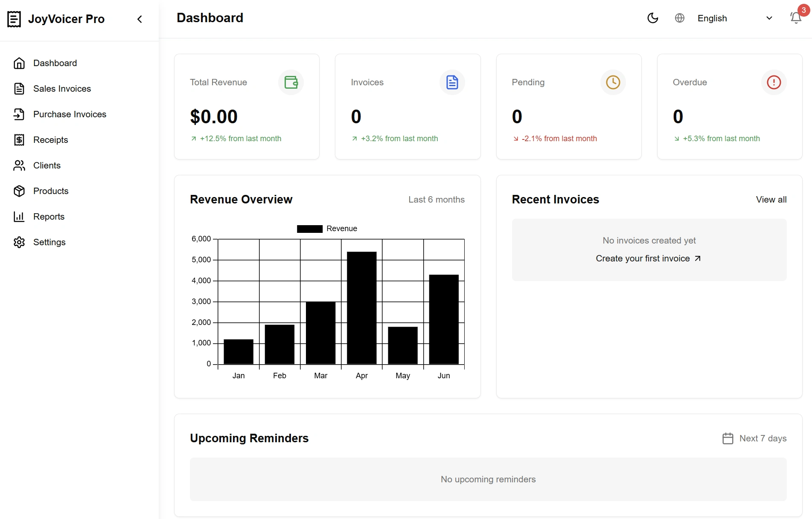Viewport: 812px width, 519px height.
Task: Click the calendar icon beside Next 7 days
Action: [x=728, y=438]
